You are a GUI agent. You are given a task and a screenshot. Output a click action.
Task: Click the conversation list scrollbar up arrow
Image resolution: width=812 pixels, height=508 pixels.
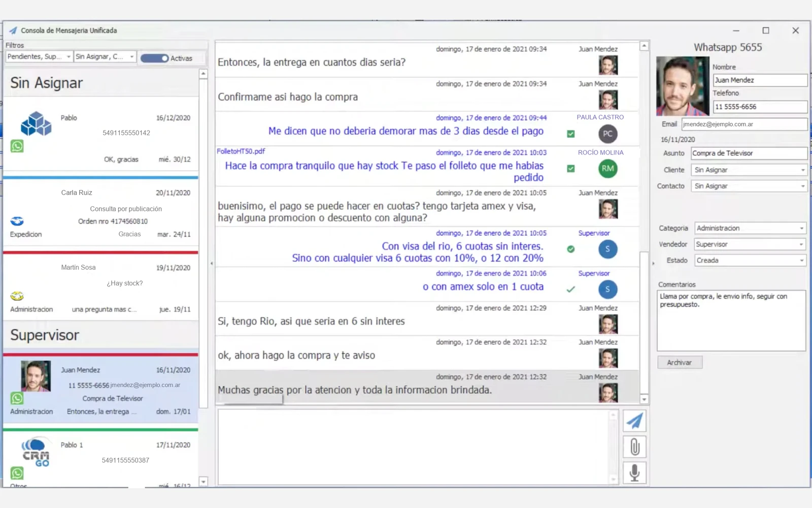click(204, 74)
